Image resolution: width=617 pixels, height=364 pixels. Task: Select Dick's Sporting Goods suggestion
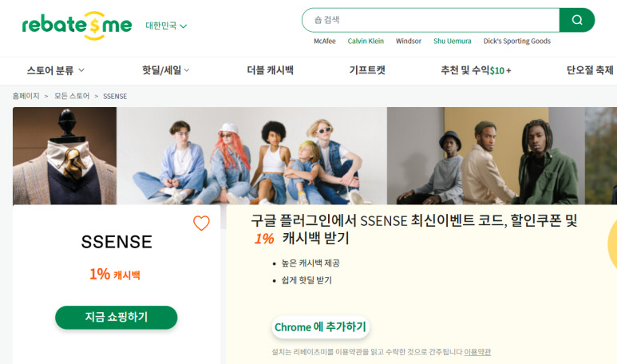[517, 41]
